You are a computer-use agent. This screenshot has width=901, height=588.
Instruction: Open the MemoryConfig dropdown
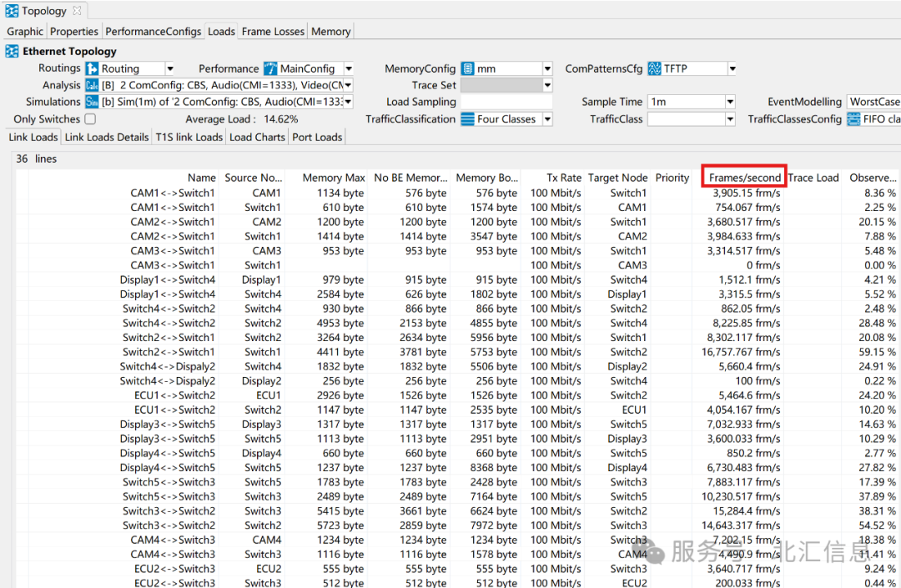pos(547,68)
